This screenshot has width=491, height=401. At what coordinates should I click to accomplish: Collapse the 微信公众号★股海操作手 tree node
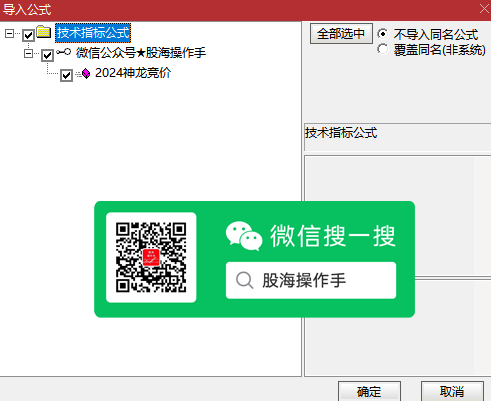29,53
